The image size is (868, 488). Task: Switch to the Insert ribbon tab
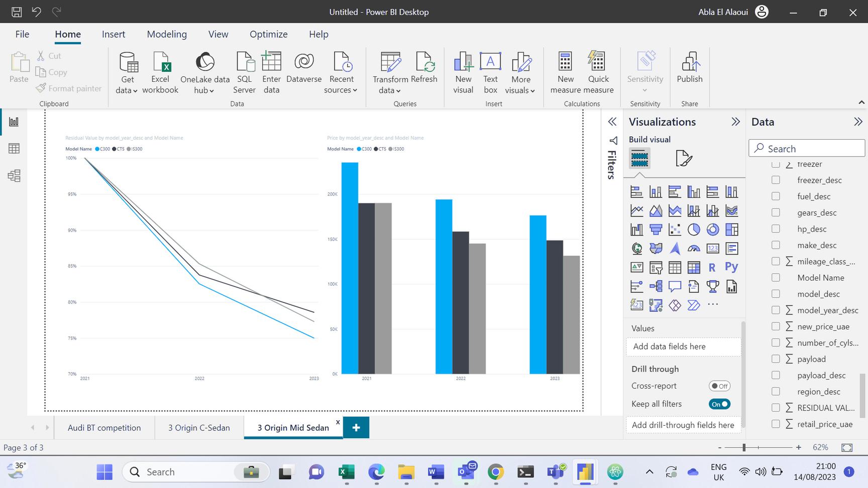coord(114,34)
